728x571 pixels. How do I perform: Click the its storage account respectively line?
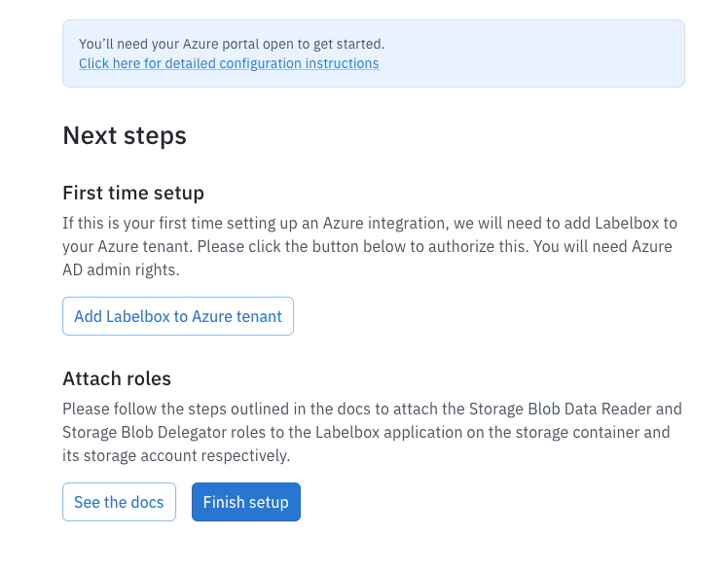point(176,455)
